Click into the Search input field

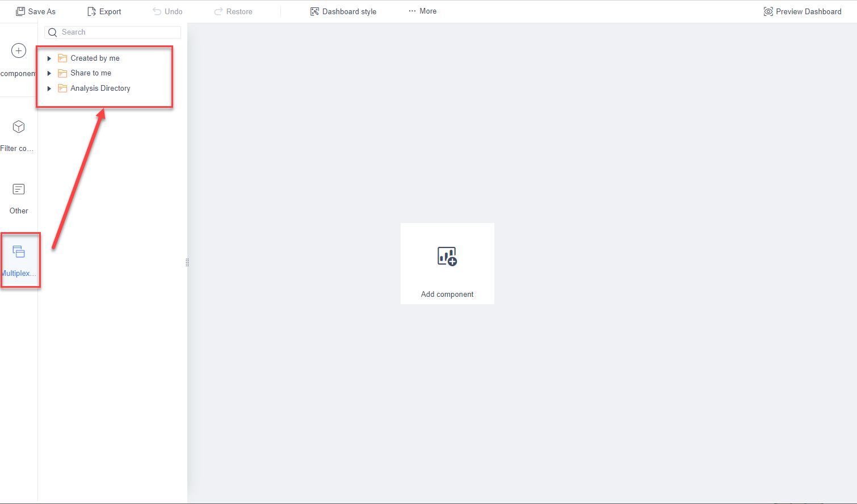tap(112, 32)
